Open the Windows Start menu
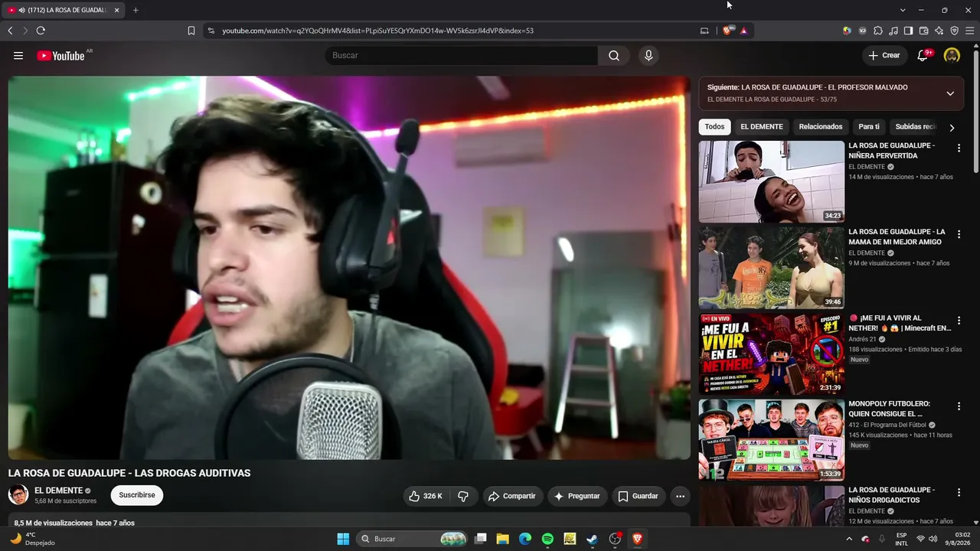The width and height of the screenshot is (980, 551). [343, 539]
